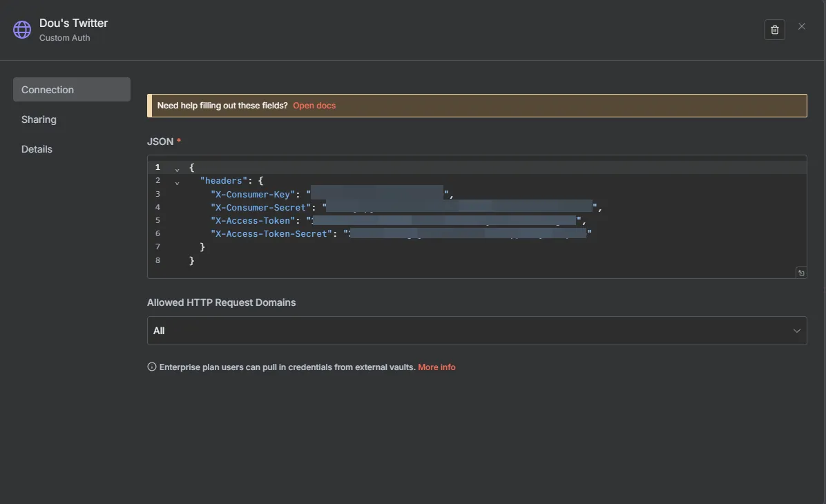Switch to the Sharing tab

39,119
